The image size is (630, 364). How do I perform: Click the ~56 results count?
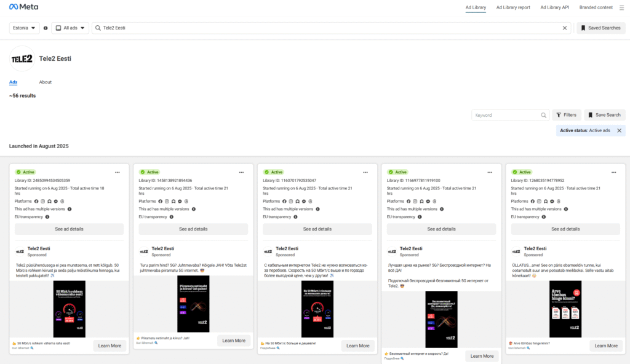point(23,96)
